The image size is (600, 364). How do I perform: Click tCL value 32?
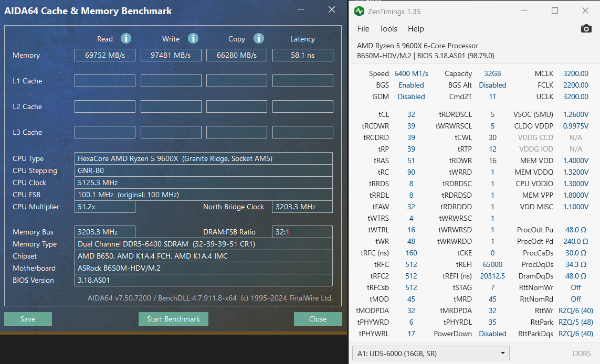point(411,114)
